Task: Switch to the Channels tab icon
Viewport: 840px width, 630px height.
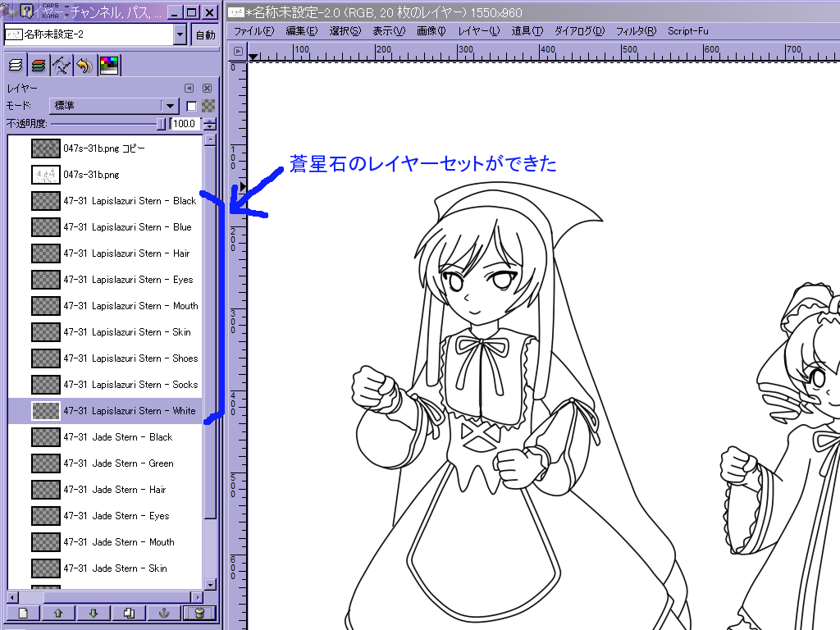Action: pyautogui.click(x=39, y=66)
